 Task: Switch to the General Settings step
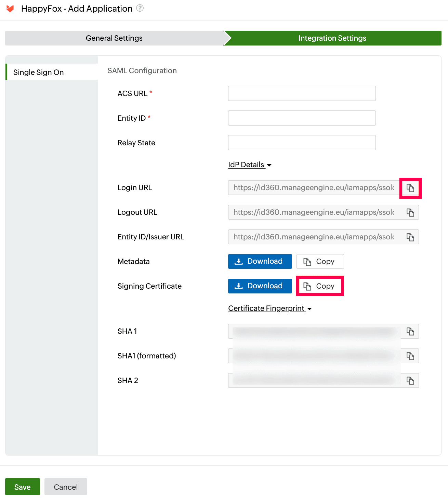(x=114, y=38)
